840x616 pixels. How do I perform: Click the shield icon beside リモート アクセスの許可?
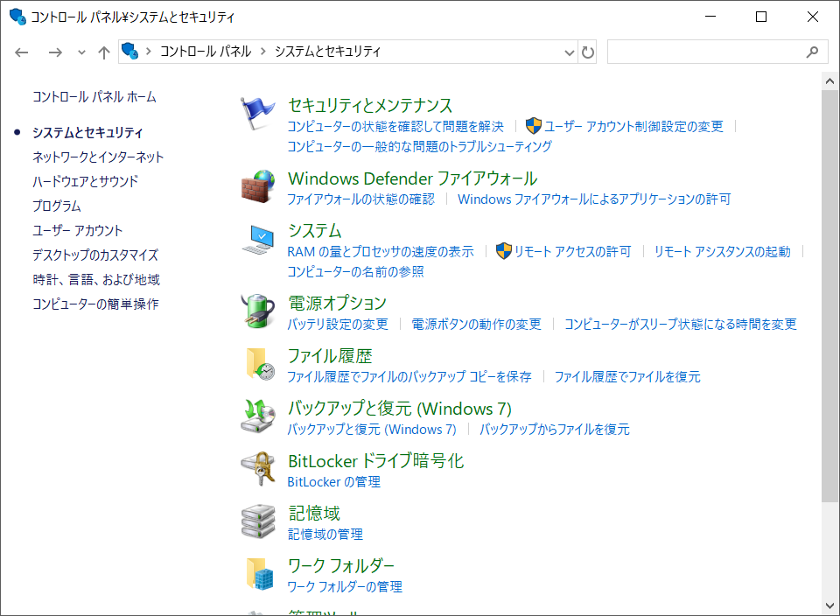(x=504, y=251)
